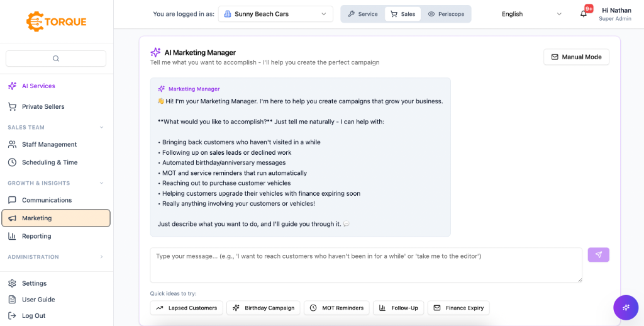Choose the Lapsed Customers quick idea

pos(186,308)
